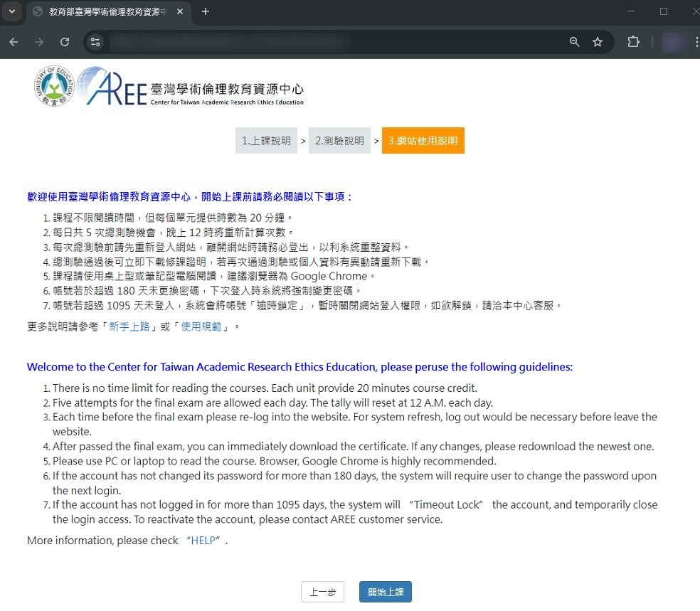Screen dimensions: 700x611
Task: Bookmark this page with the star icon
Action: pos(598,42)
